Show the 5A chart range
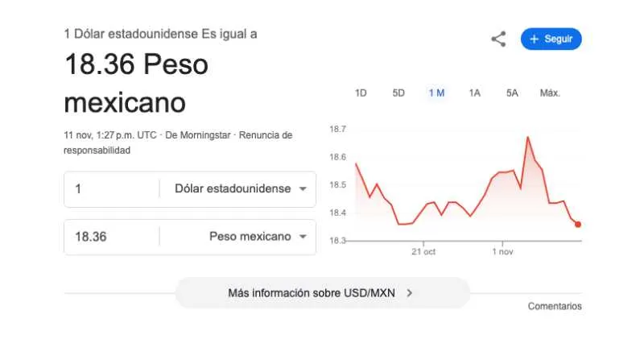This screenshot has width=644, height=343. (512, 93)
